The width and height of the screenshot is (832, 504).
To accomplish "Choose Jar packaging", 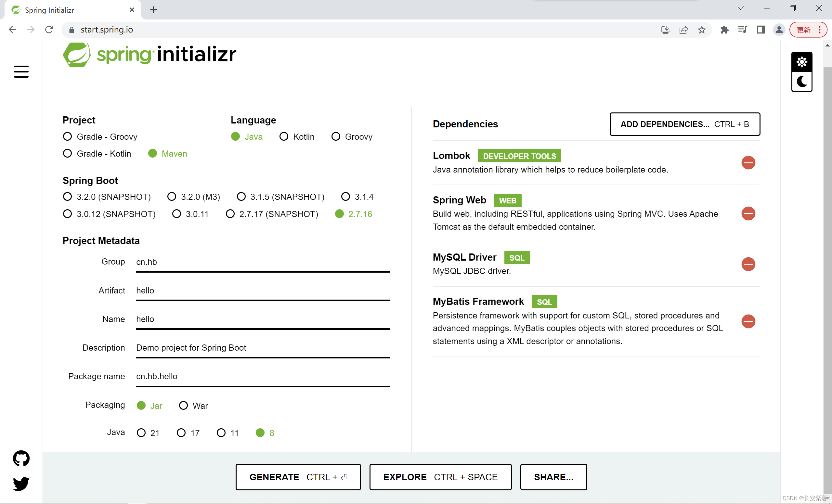I will tap(149, 405).
